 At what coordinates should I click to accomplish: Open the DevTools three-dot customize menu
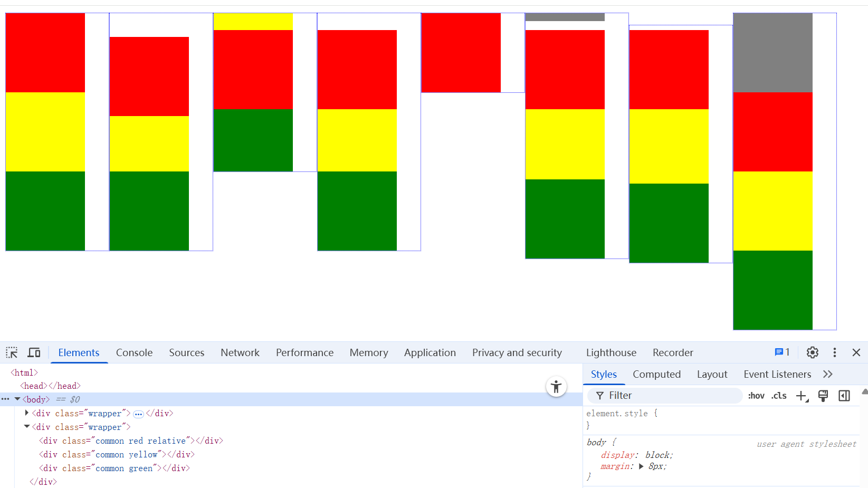(x=835, y=352)
